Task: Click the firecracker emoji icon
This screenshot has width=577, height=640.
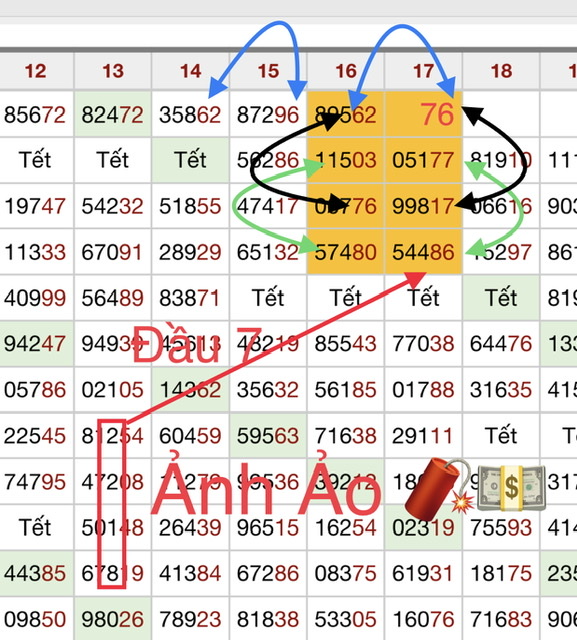Action: 439,486
